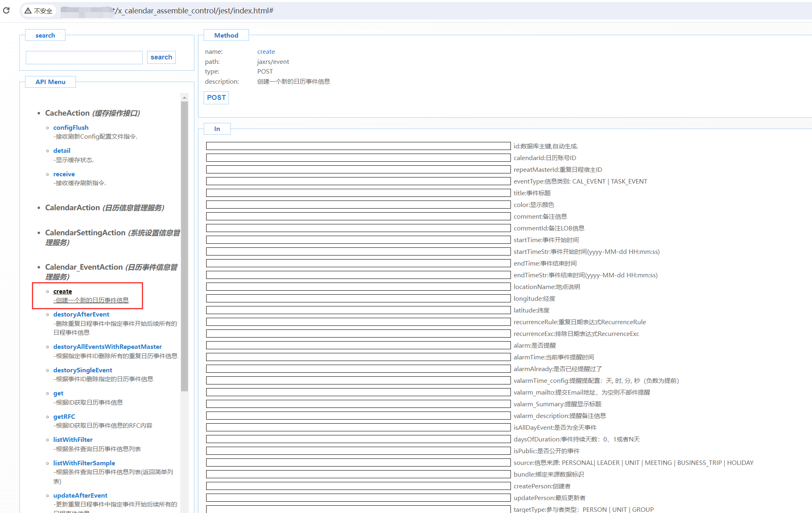The image size is (812, 513).
Task: Collapse the CacheAction category heading
Action: pyautogui.click(x=67, y=113)
